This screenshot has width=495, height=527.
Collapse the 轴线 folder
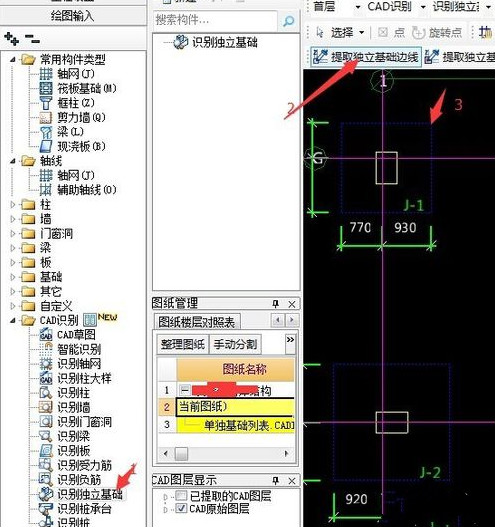(13, 161)
